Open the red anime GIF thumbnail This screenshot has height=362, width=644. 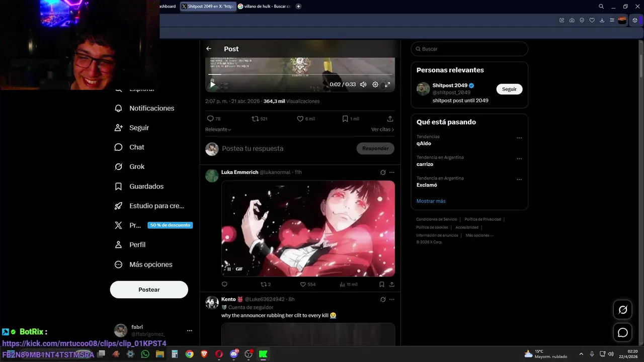(308, 228)
